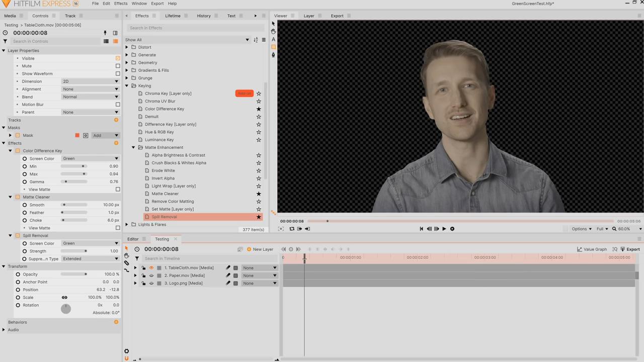
Task: Expand the Distort effects folder
Action: pos(127,47)
